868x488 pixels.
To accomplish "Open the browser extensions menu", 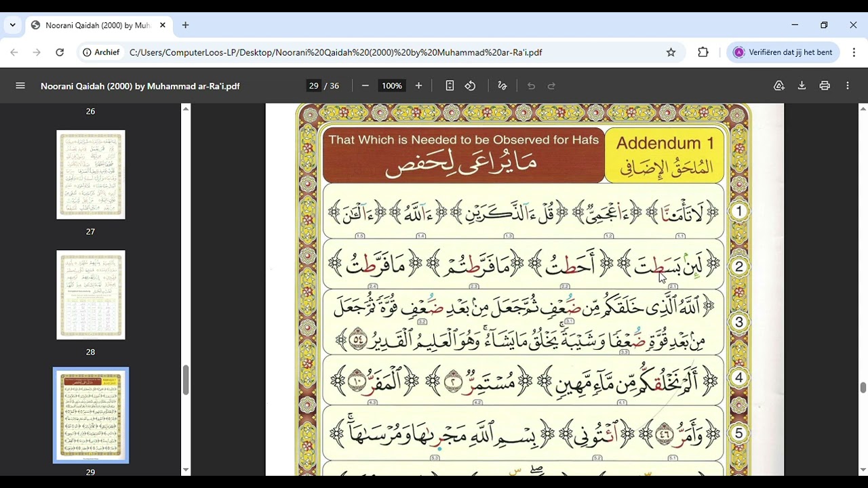I will pyautogui.click(x=703, y=52).
